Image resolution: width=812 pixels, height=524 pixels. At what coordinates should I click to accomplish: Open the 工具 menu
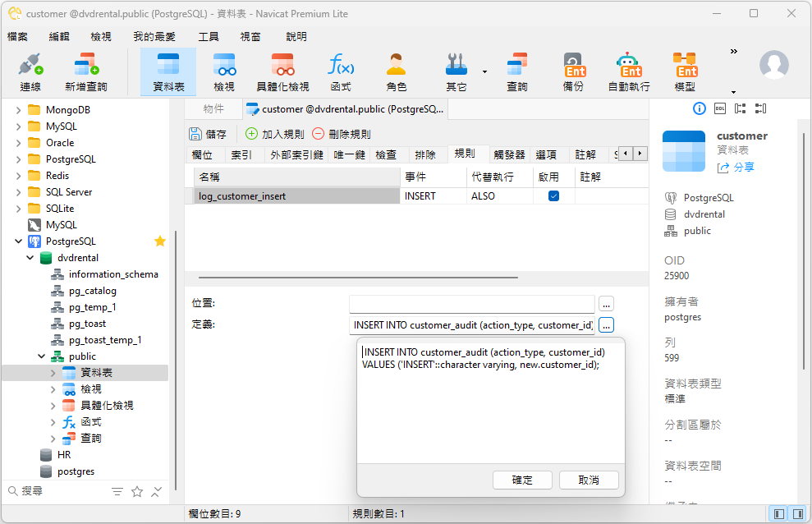(209, 37)
